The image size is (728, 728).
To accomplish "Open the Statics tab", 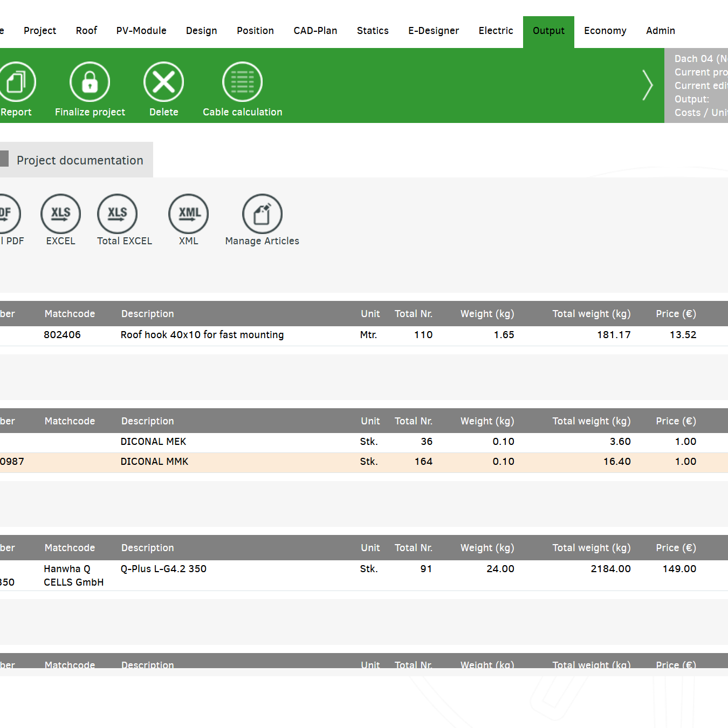I will [x=373, y=31].
